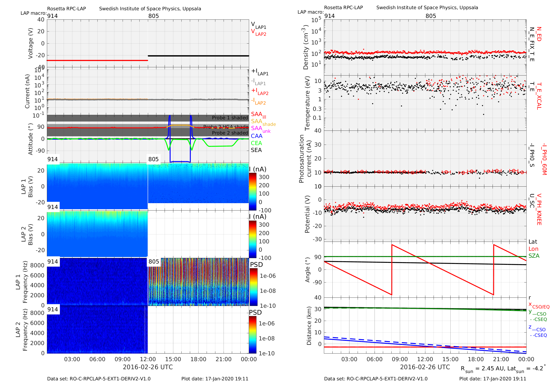Click the left plot's '2016-02-26 UTC' date label
This screenshot has width=554, height=392.
pos(148,367)
